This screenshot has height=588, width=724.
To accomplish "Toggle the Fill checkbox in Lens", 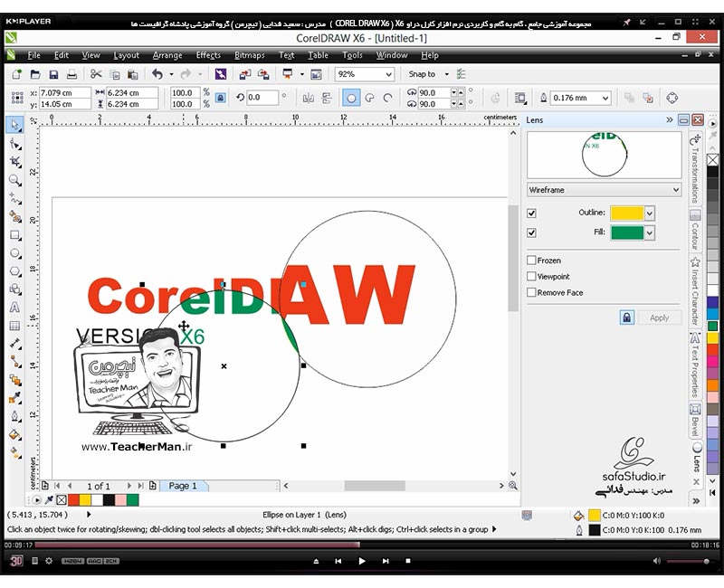I will point(531,232).
